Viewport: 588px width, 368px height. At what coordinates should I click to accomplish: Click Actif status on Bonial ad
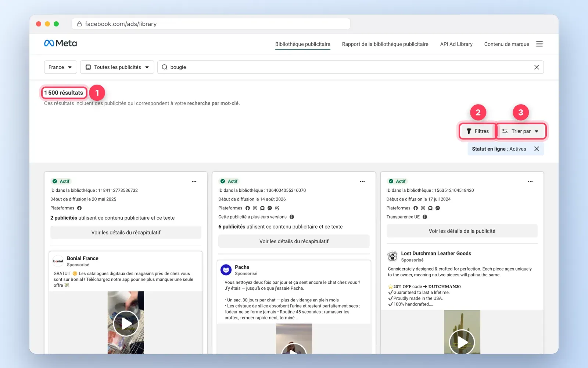pyautogui.click(x=61, y=181)
